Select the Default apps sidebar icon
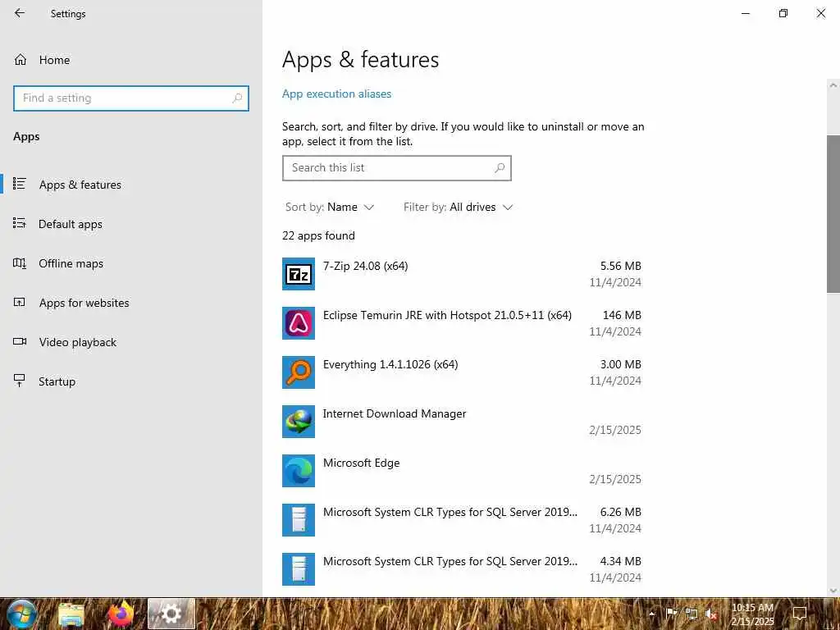Screen dimensions: 840x630 click(20, 223)
